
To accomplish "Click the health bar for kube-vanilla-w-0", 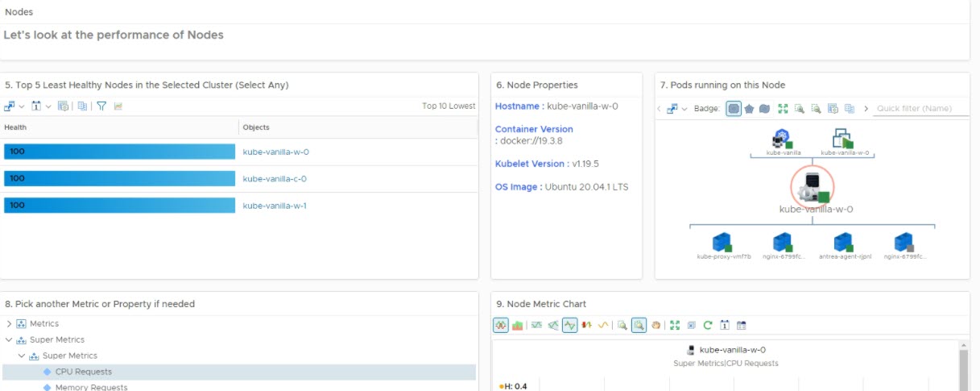I will (x=118, y=152).
